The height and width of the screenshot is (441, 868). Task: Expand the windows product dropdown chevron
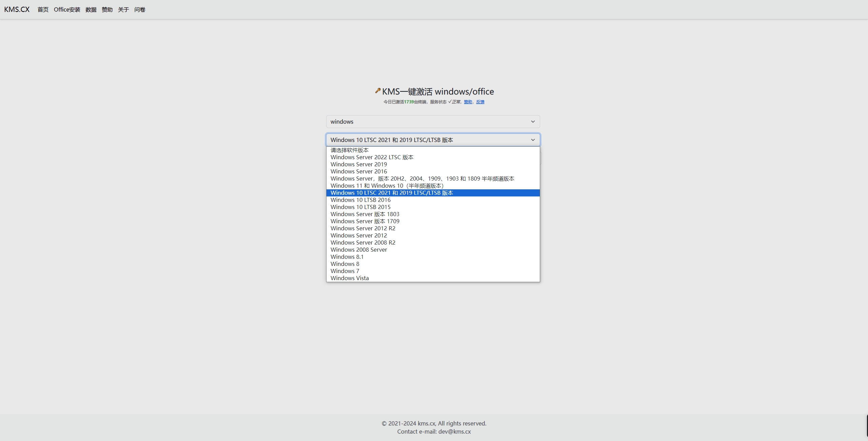tap(533, 122)
